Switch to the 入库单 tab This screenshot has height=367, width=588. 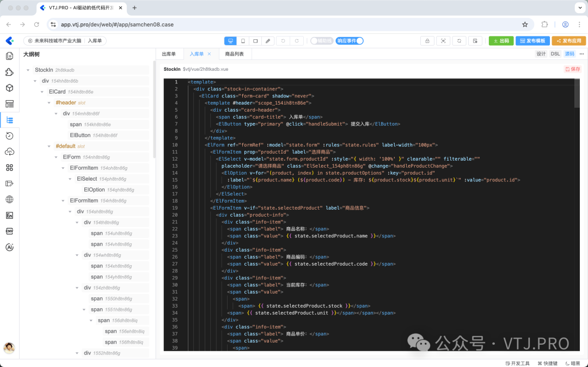coord(197,54)
